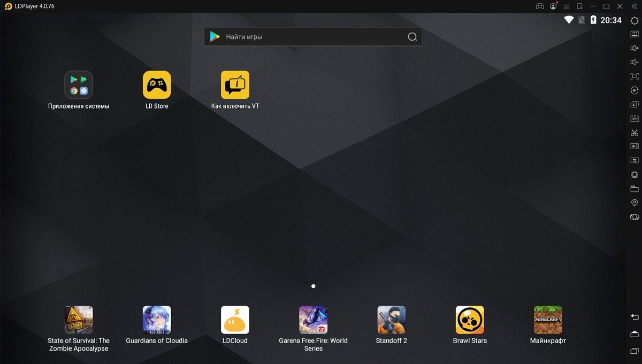Viewport: 642px width, 364px height.
Task: Click the no-SIM status icon
Action: click(582, 20)
